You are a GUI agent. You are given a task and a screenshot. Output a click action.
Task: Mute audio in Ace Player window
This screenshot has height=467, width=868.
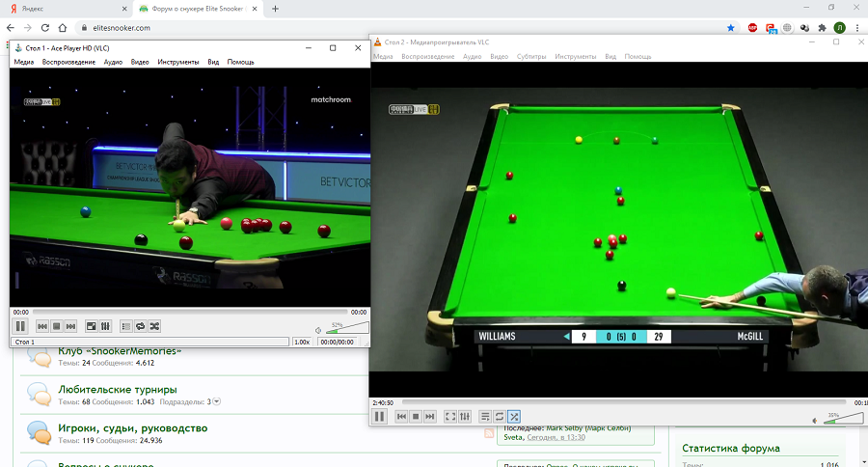pyautogui.click(x=318, y=330)
